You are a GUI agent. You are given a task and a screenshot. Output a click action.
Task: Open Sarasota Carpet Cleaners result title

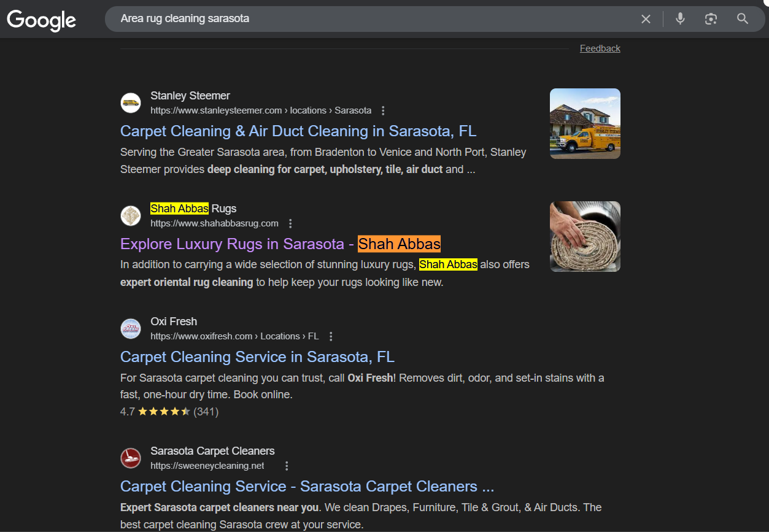coord(307,487)
